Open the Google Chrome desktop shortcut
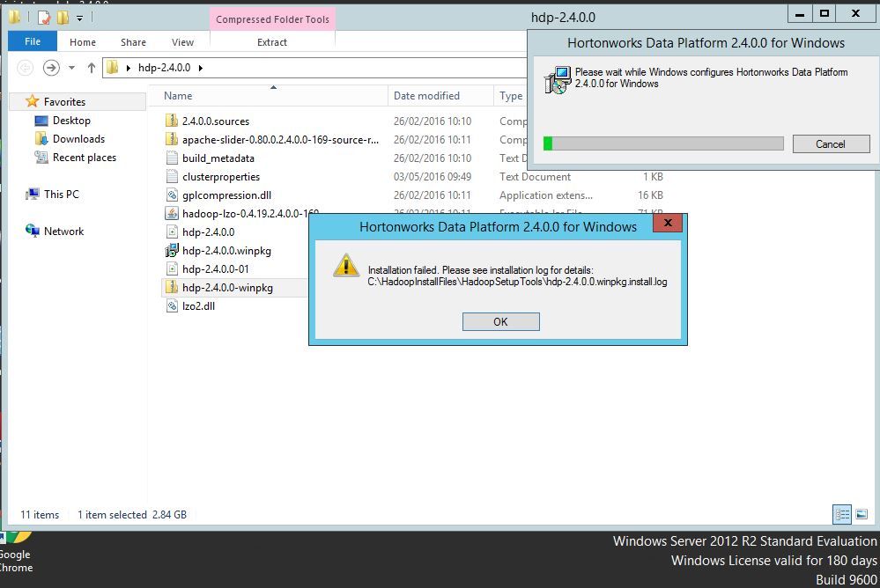This screenshot has width=880, height=588. [x=16, y=553]
